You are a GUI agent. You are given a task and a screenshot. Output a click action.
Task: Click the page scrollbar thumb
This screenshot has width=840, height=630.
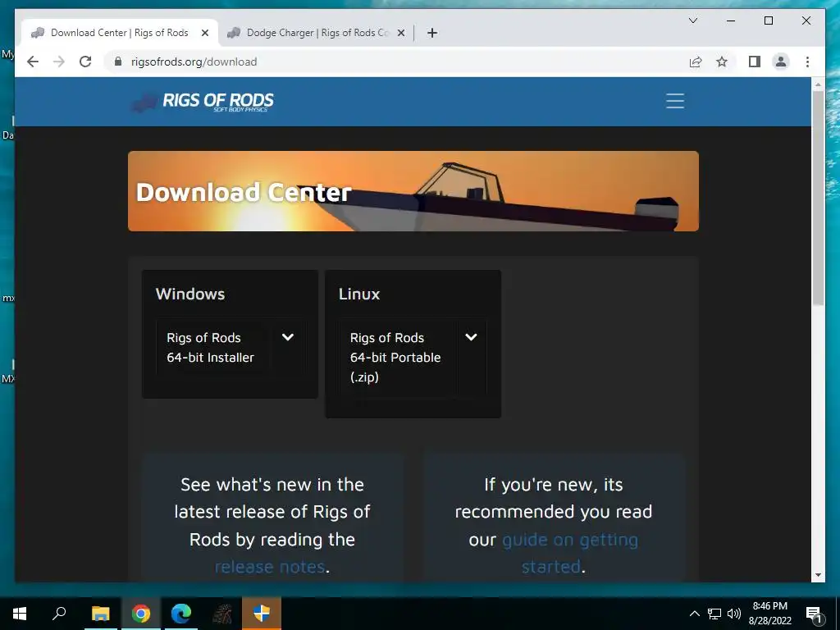[x=818, y=199]
